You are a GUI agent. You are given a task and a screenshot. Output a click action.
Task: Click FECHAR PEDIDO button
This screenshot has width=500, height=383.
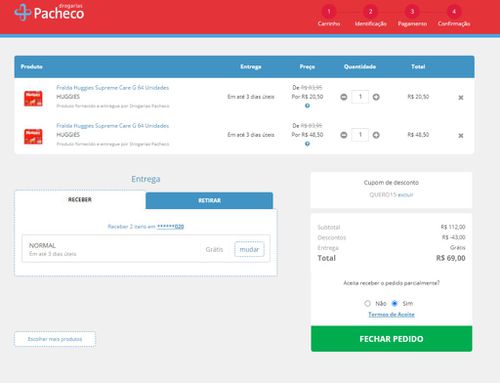391,339
